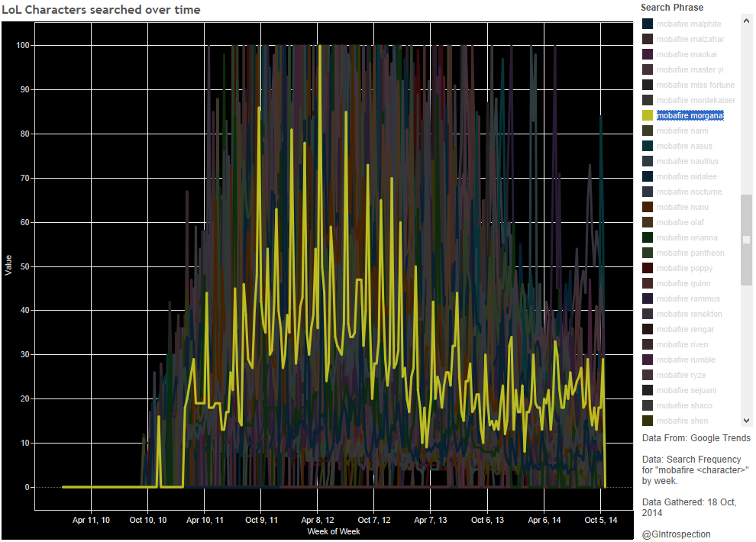Click the legend scrollbar thumb
The image size is (756, 542).
click(746, 240)
